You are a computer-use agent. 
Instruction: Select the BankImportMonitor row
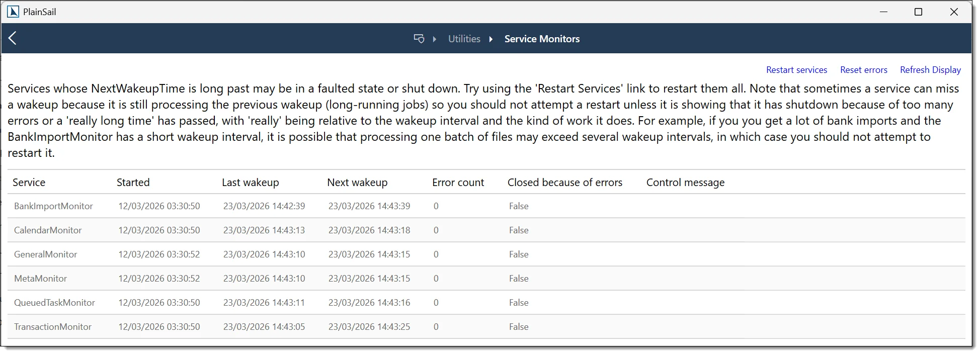point(486,206)
